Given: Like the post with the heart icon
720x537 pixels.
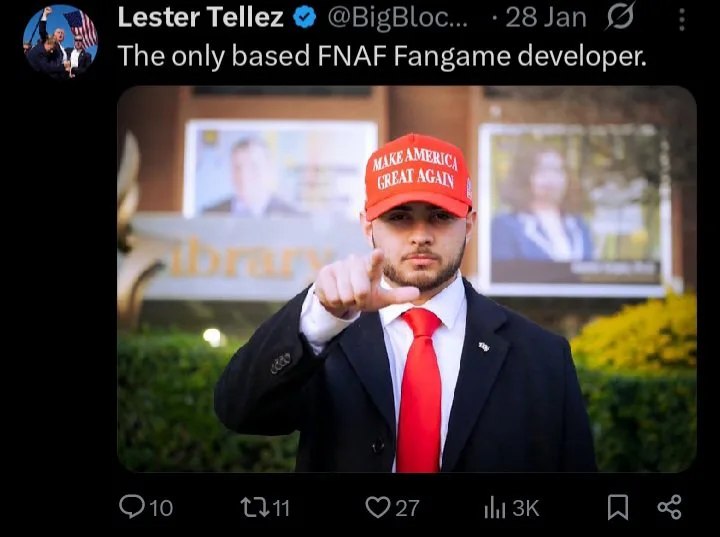Looking at the screenshot, I should (x=377, y=507).
